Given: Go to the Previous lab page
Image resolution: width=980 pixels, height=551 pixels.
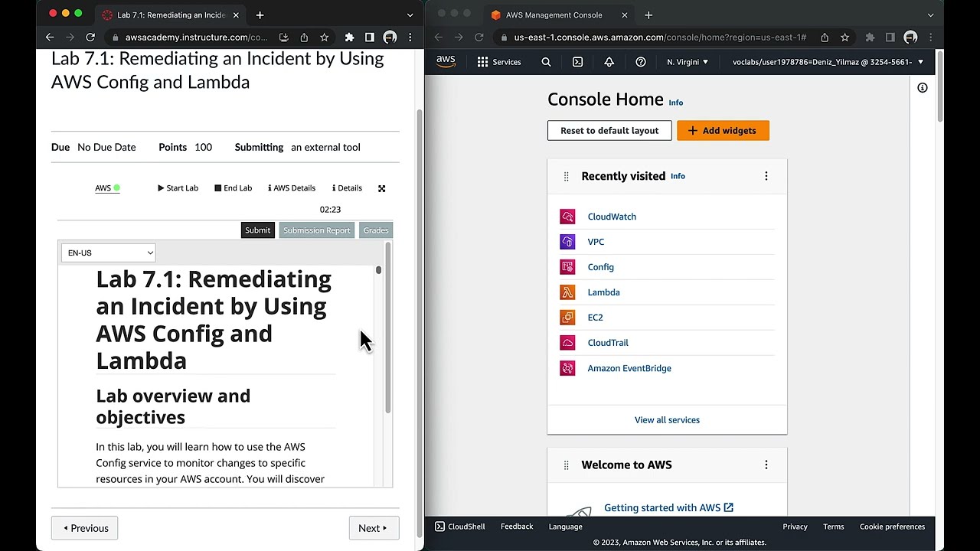Looking at the screenshot, I should (x=84, y=528).
